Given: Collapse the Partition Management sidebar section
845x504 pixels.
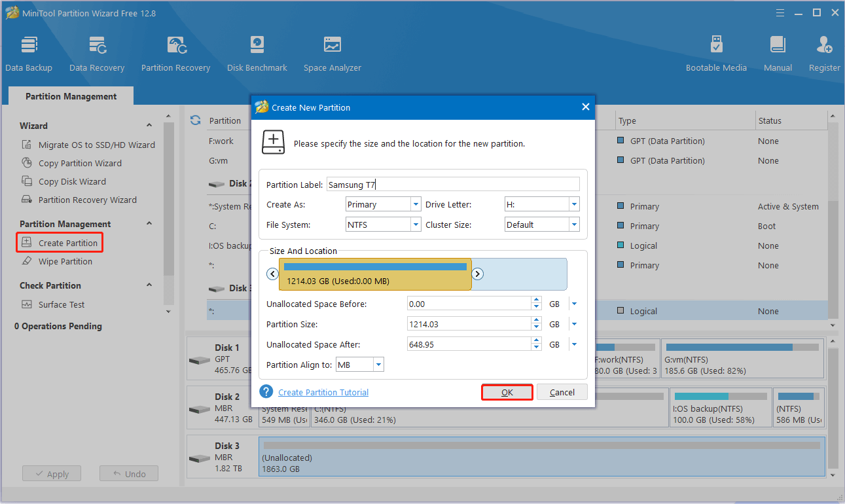Looking at the screenshot, I should tap(149, 224).
